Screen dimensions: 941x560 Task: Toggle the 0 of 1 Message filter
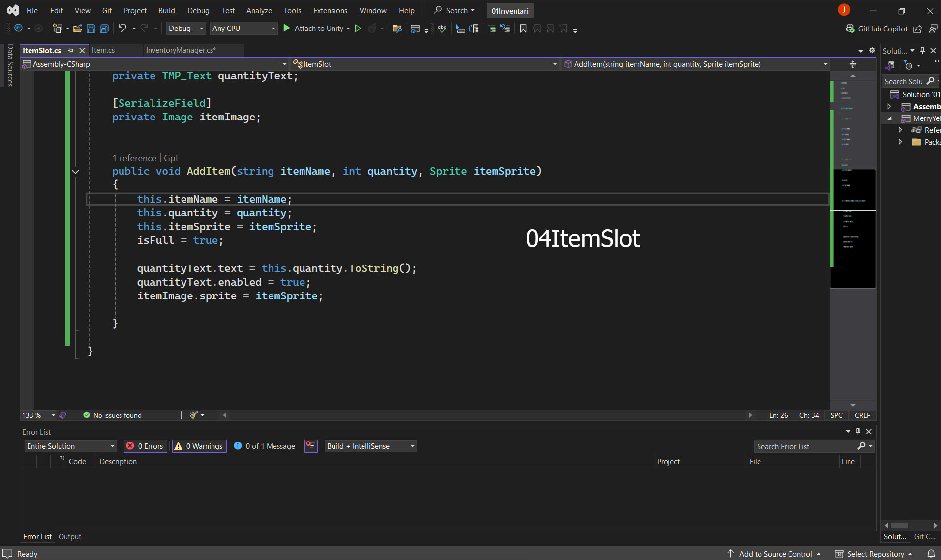(265, 446)
